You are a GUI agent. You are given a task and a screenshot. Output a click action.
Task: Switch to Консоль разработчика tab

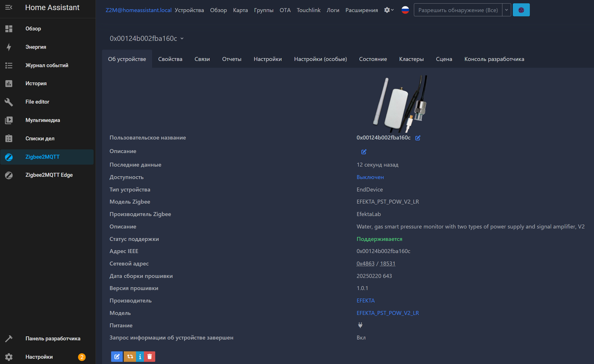[494, 59]
